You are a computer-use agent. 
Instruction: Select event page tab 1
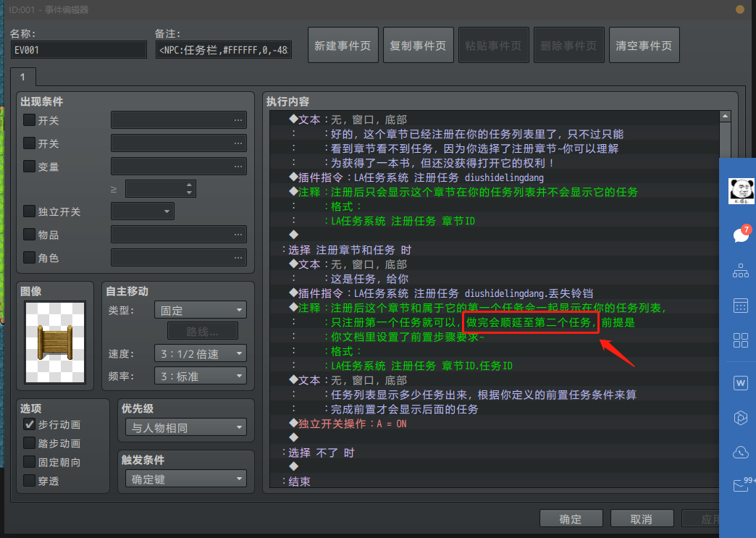pos(22,77)
